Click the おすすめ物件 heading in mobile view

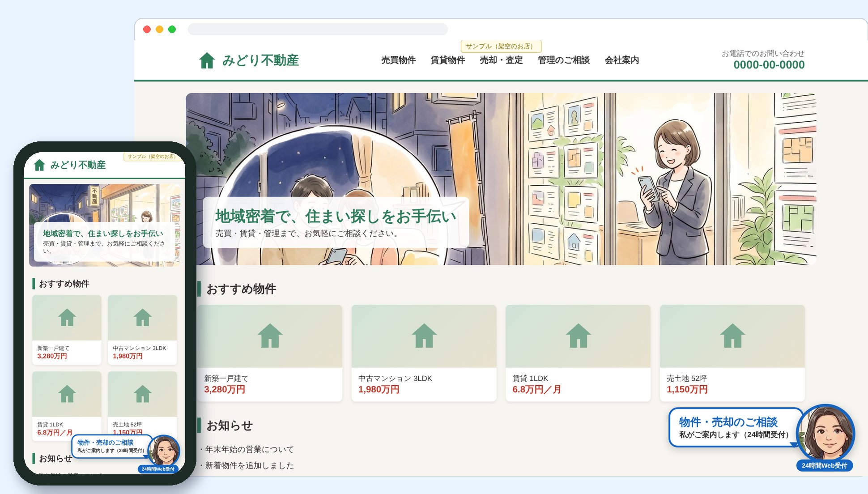pyautogui.click(x=64, y=284)
